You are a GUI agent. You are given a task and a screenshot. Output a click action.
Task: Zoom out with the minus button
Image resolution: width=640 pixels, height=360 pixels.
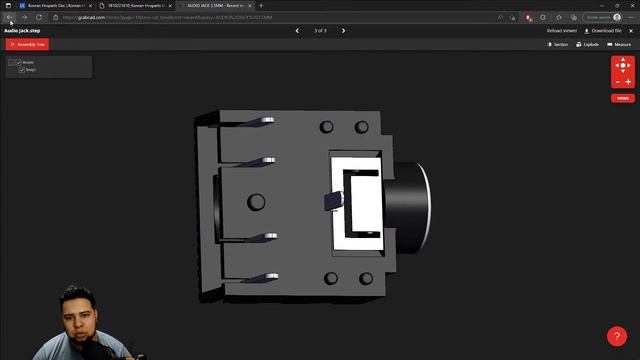tap(618, 82)
